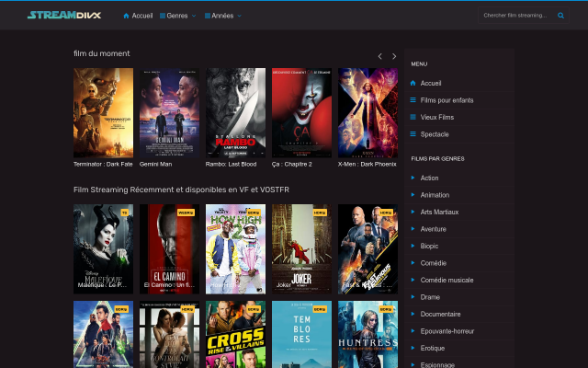Screen dimensions: 588x368
Task: Open the How High 2 poster
Action: [235, 249]
